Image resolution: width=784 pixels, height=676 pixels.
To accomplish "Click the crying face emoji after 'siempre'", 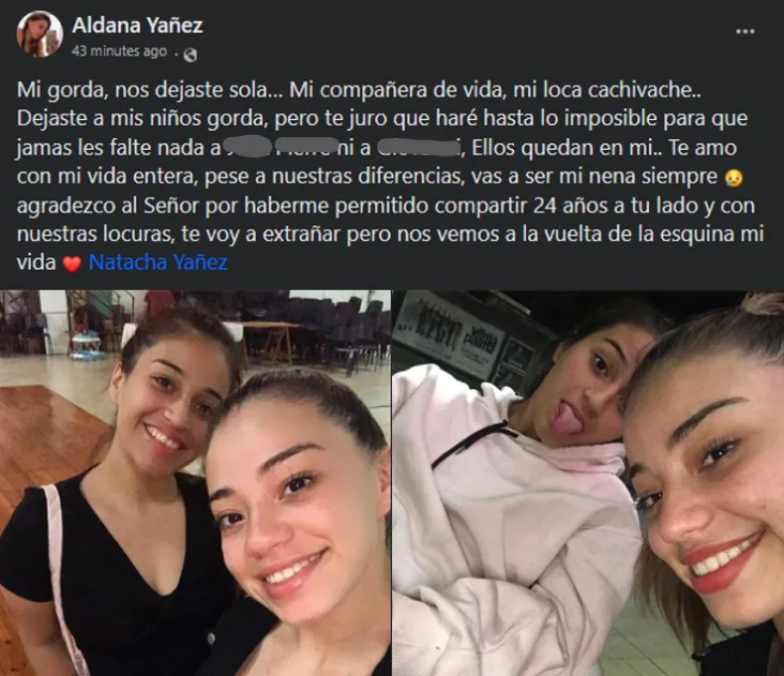I will [x=733, y=178].
